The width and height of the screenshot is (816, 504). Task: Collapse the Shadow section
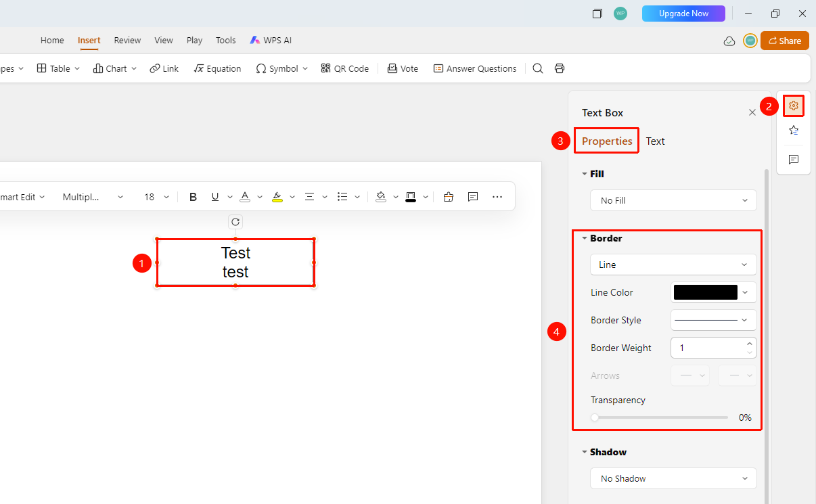click(585, 452)
